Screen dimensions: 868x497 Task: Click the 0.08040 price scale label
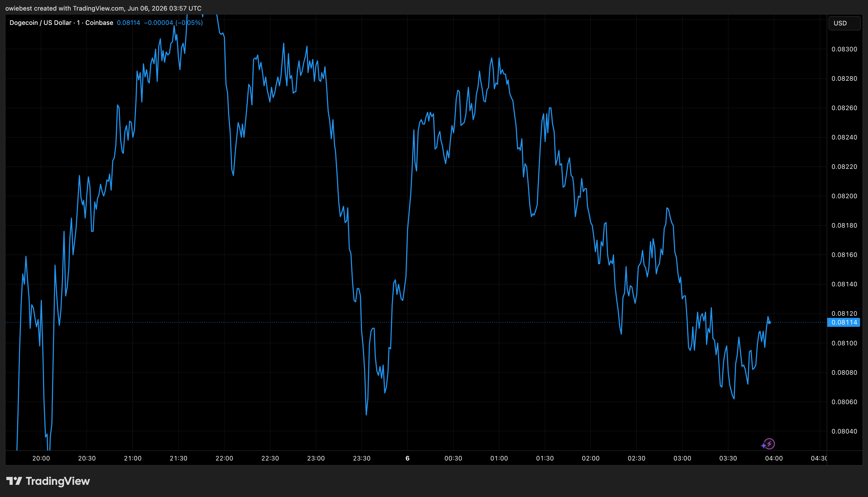844,431
